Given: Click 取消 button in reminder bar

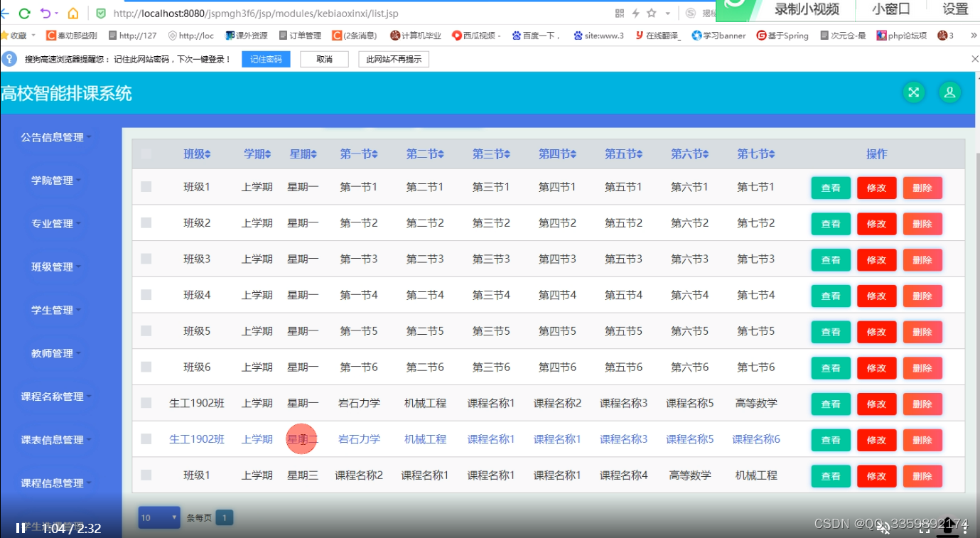Looking at the screenshot, I should [324, 59].
